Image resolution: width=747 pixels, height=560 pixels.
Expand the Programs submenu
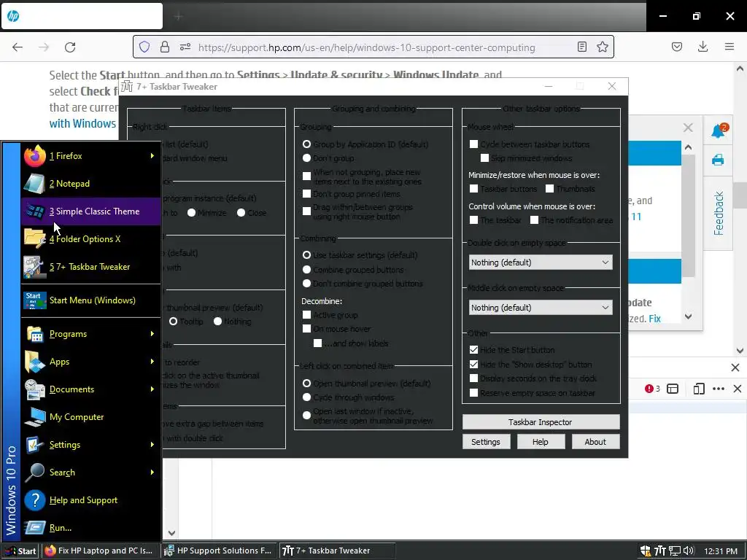(90, 334)
